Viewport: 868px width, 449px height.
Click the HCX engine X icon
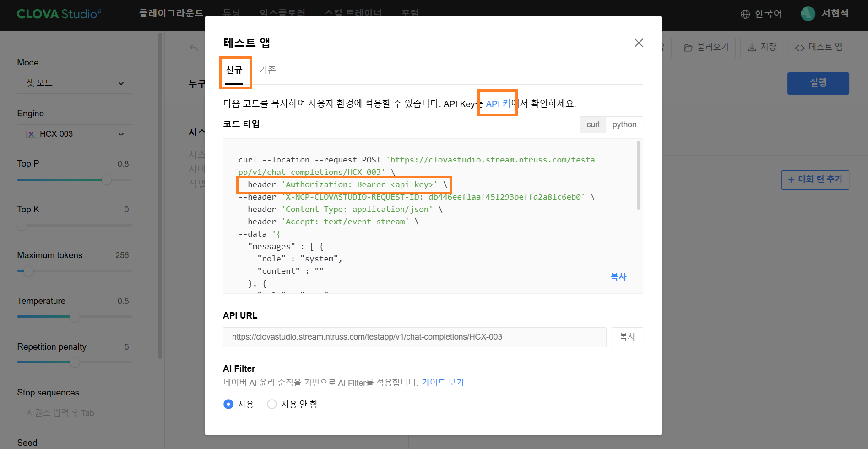tap(31, 134)
